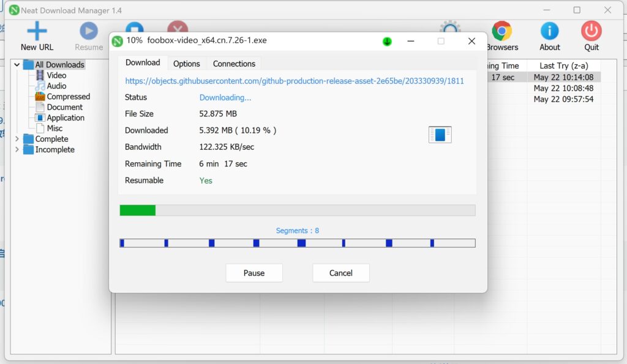This screenshot has width=627, height=364.
Task: Click the Misc tree label
Action: click(x=54, y=128)
